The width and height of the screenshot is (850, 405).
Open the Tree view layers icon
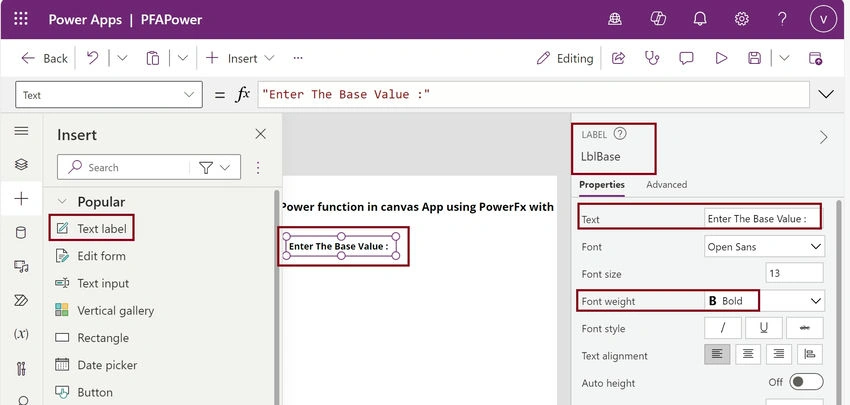(x=21, y=164)
